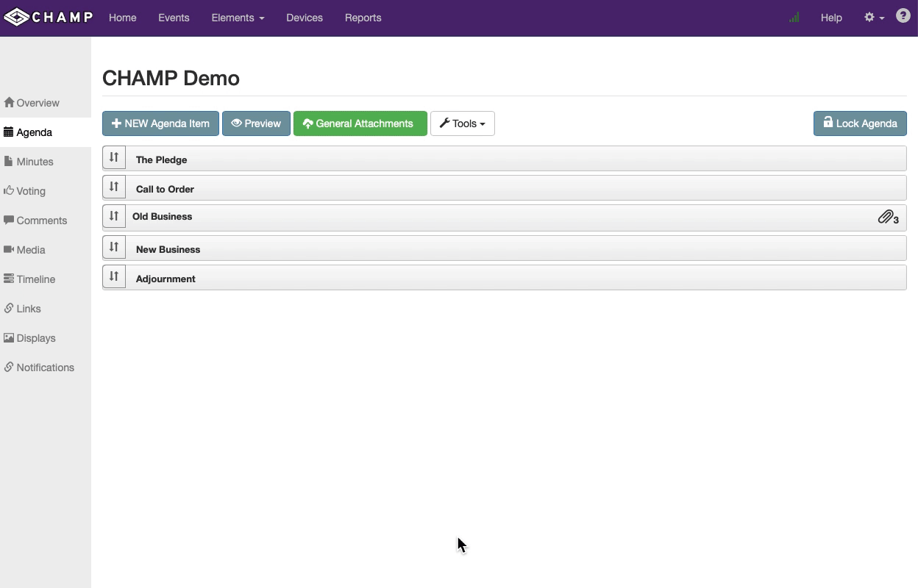Click the Preview button
Image resolution: width=918 pixels, height=588 pixels.
pyautogui.click(x=256, y=123)
